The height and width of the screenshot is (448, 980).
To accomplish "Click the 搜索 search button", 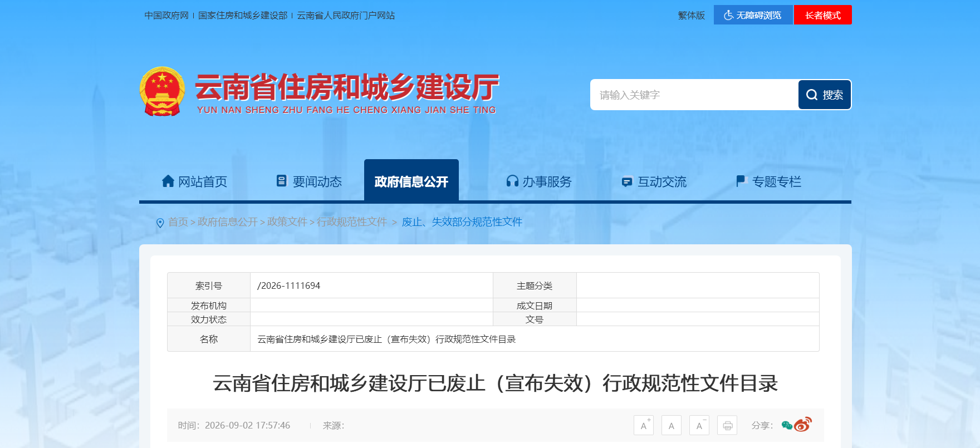I will tap(825, 95).
